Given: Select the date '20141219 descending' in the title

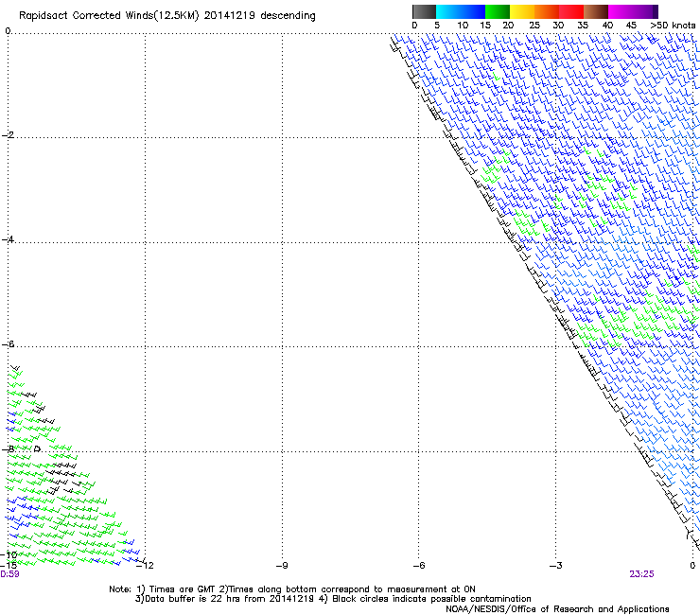Looking at the screenshot, I should (x=259, y=15).
